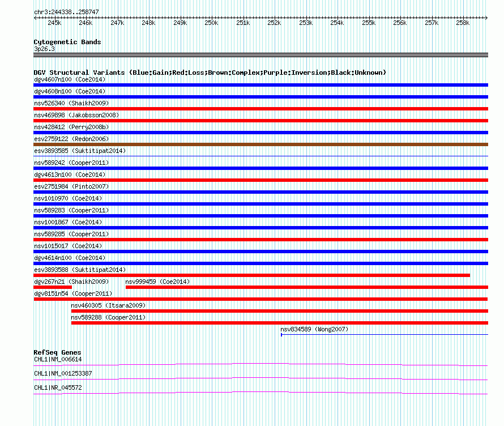Click the red nsv999459 loss bar
The image size is (504, 426).
point(307,287)
